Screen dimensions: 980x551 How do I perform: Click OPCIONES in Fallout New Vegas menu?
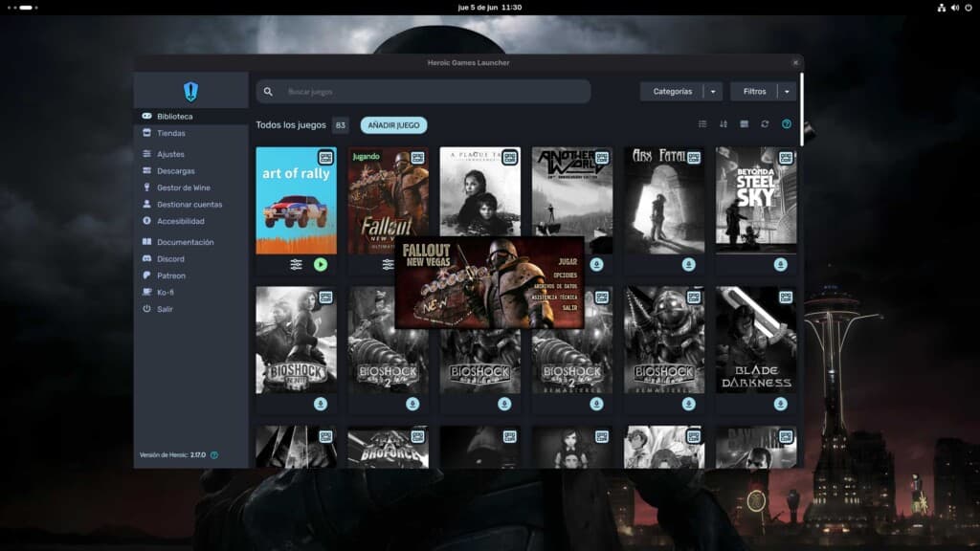coord(565,275)
